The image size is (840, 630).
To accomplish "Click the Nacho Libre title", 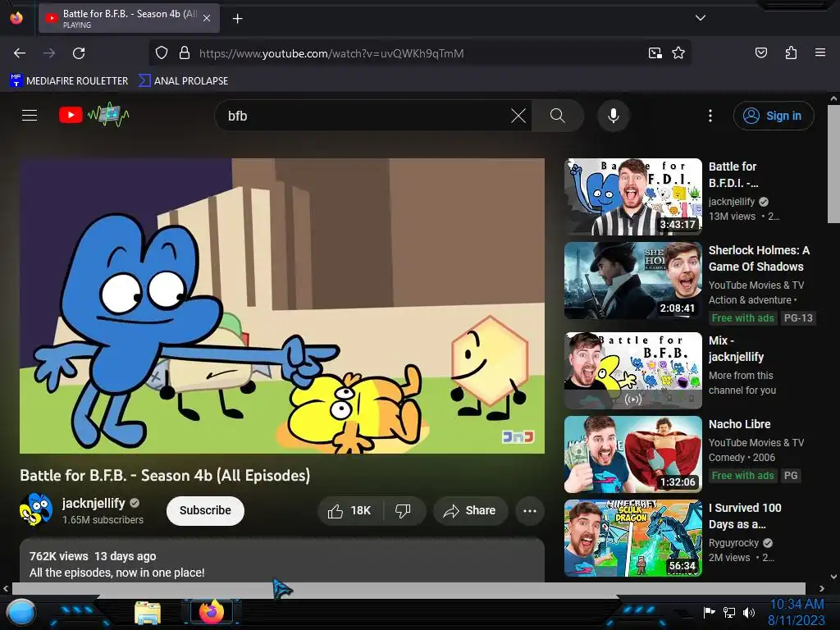I will (x=739, y=424).
